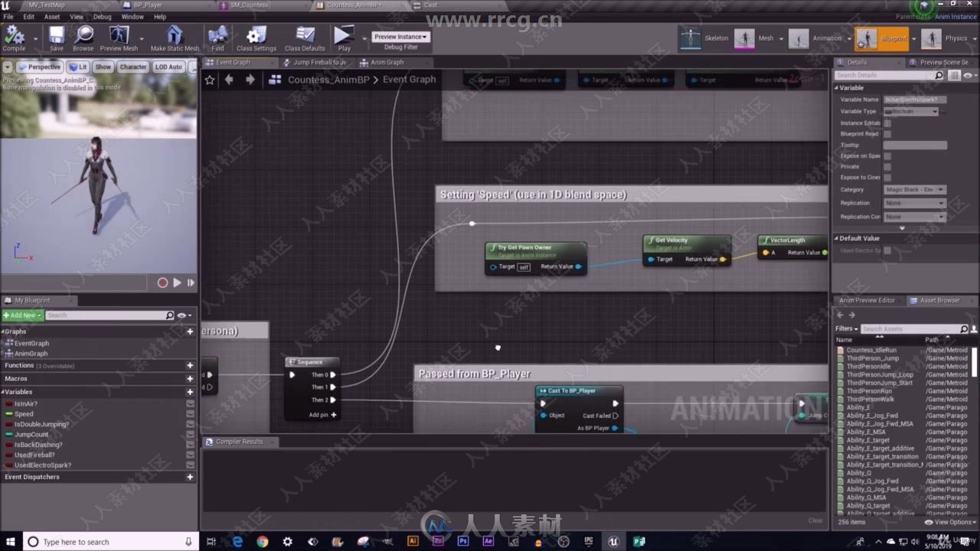Image resolution: width=980 pixels, height=551 pixels.
Task: Start recording in preview viewport
Action: (162, 282)
